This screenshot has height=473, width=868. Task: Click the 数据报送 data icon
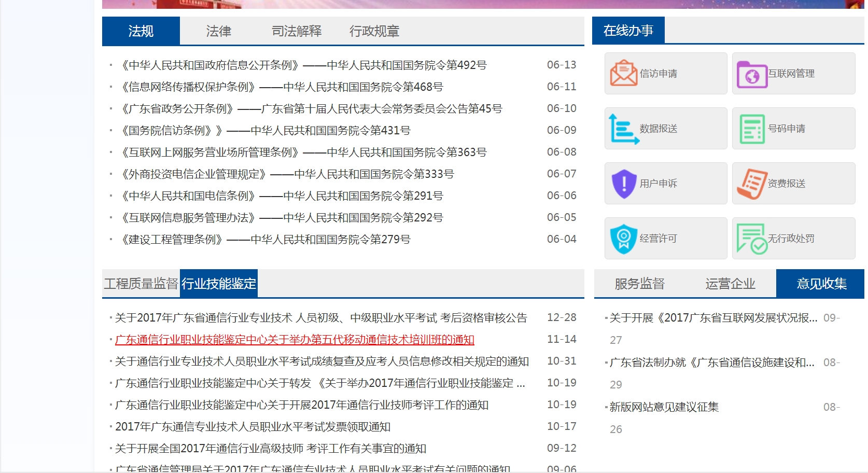coord(623,129)
